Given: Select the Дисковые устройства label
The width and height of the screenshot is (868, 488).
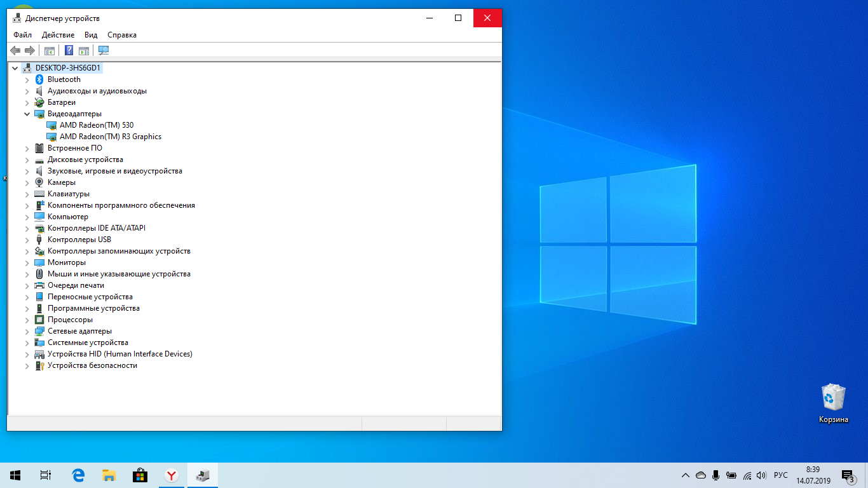Looking at the screenshot, I should 85,159.
